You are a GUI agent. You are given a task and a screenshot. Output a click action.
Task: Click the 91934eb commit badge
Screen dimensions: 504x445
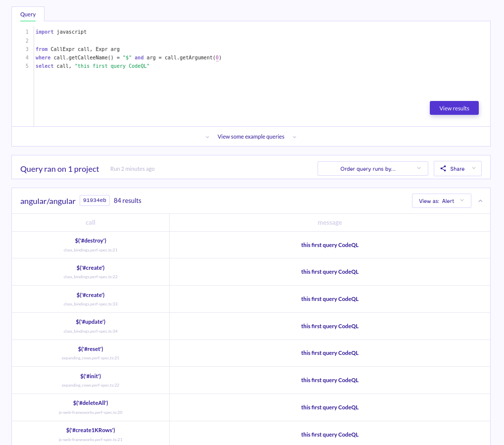click(x=94, y=200)
